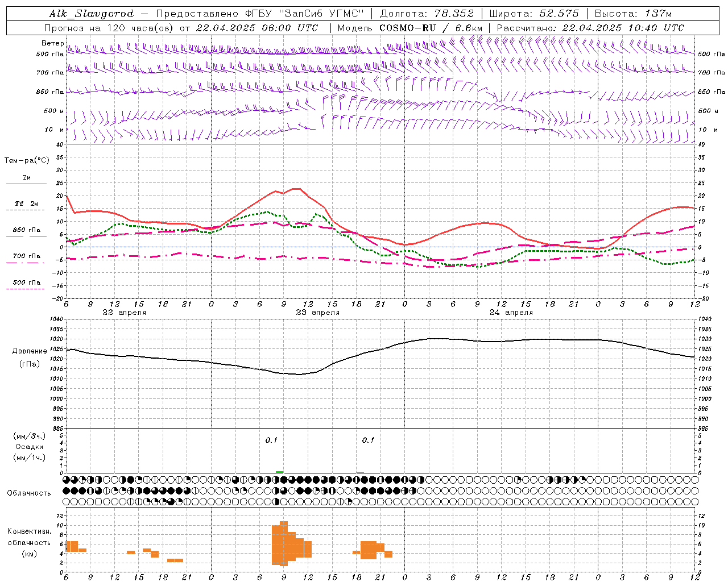Click the 'Облачность' cloud cover label
Viewport: 728px width, 582px height.
pos(29,493)
